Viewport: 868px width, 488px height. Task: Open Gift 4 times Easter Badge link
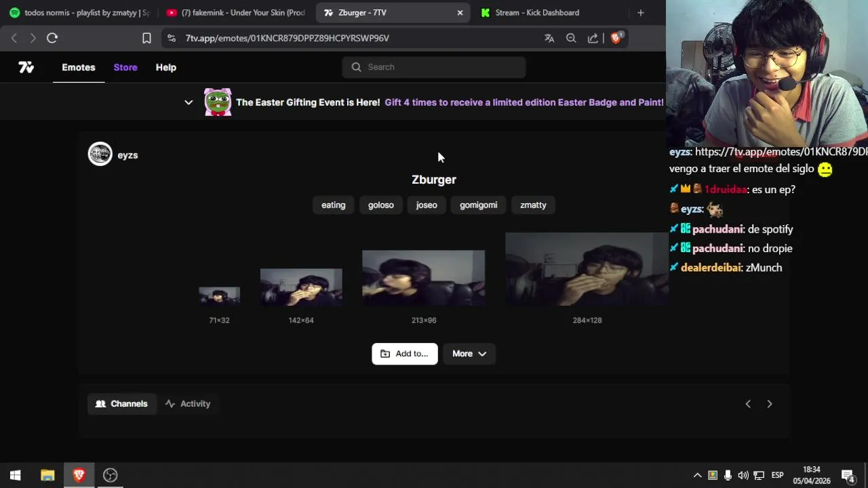point(524,102)
